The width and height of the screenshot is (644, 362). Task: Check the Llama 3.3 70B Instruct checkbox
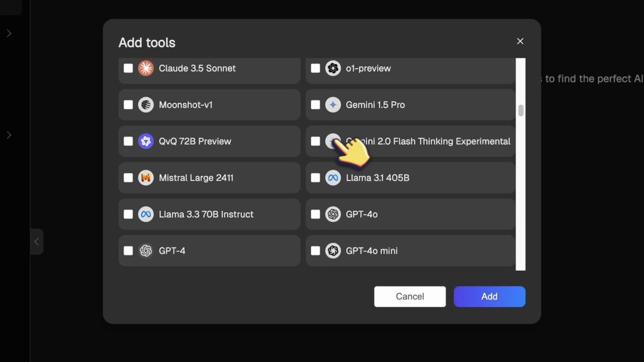pos(128,214)
